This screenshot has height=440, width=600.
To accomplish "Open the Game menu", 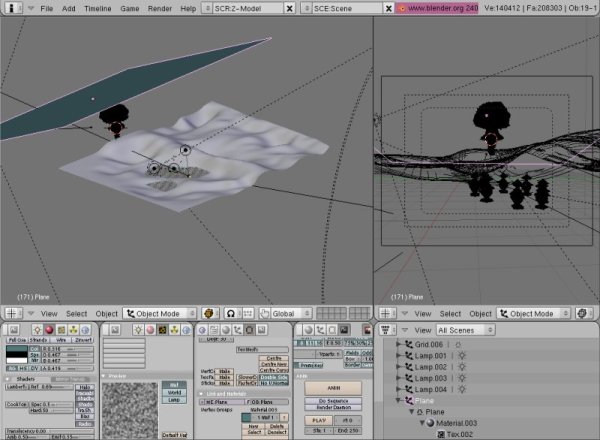I will [130, 8].
